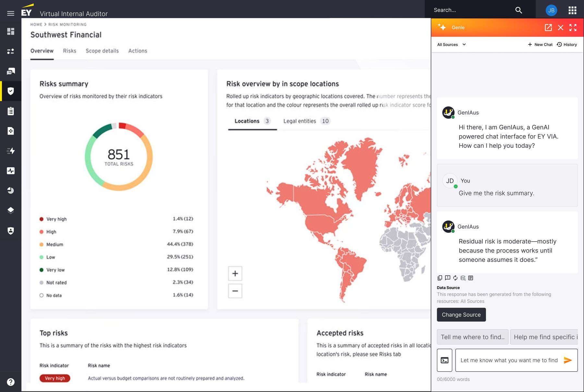Screen dimensions: 584x392
Task: Click the database search icon below response
Action: [463, 278]
